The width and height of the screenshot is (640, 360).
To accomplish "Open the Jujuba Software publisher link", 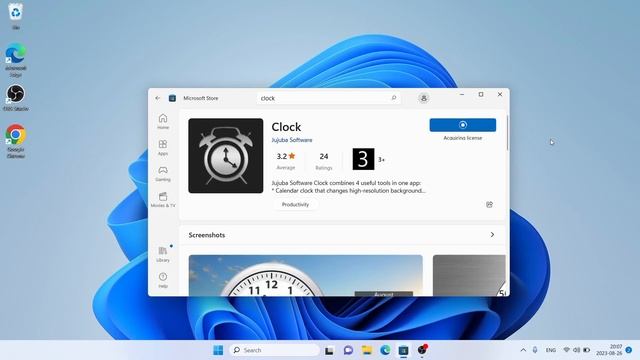I will 292,140.
